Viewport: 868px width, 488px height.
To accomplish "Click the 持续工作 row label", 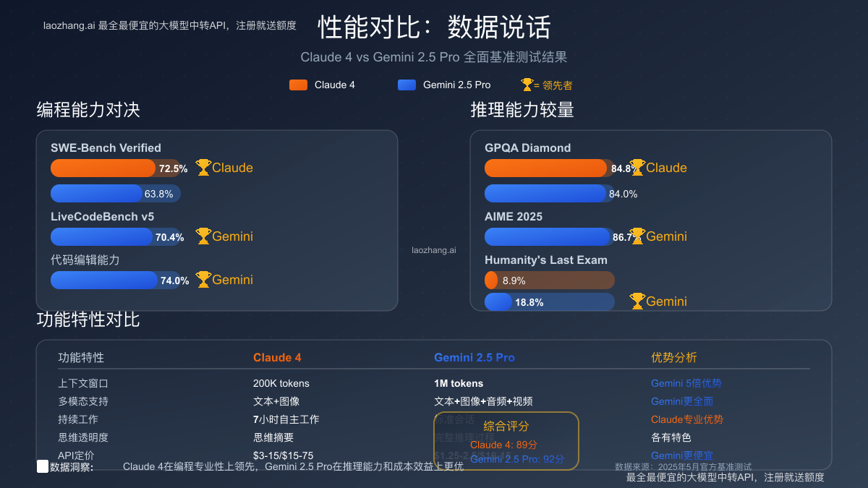I will [78, 419].
